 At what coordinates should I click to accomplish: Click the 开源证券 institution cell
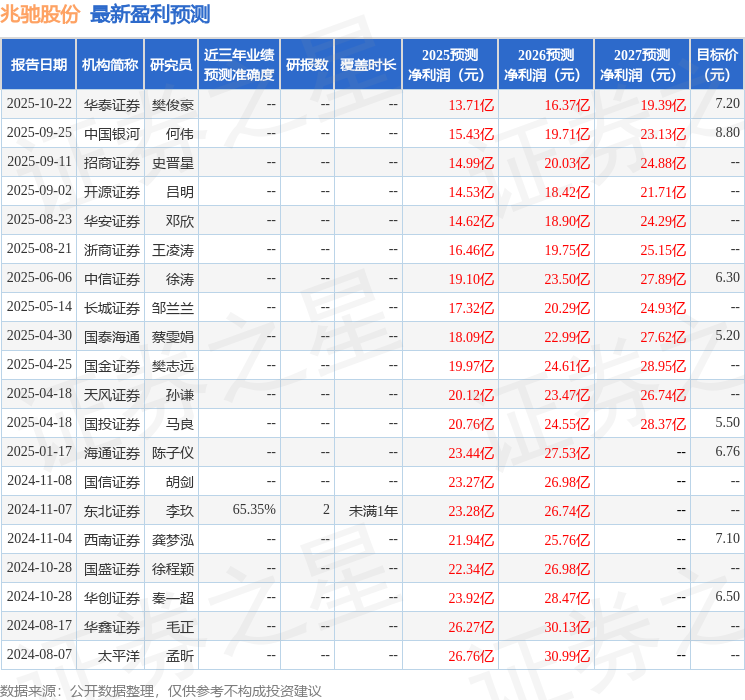coord(112,192)
